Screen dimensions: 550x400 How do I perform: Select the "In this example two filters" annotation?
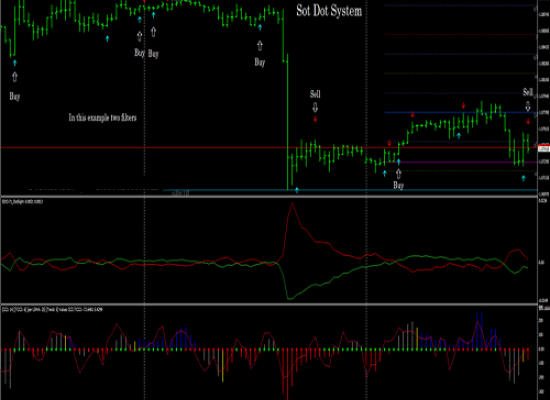[102, 118]
